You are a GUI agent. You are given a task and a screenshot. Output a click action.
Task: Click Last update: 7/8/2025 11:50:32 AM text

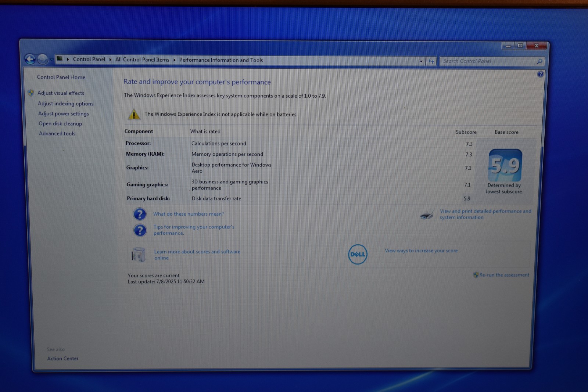point(166,281)
